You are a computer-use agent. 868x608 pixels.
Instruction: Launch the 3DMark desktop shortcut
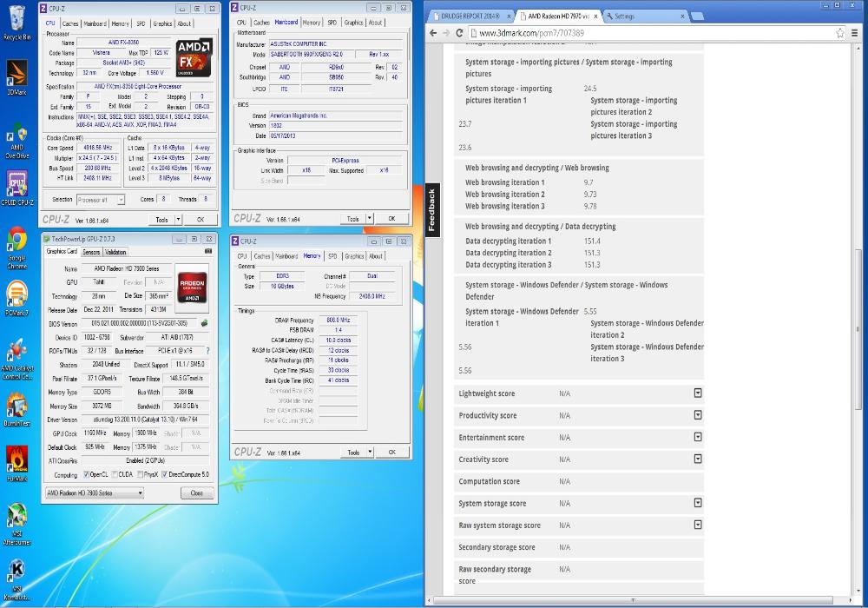(x=16, y=76)
